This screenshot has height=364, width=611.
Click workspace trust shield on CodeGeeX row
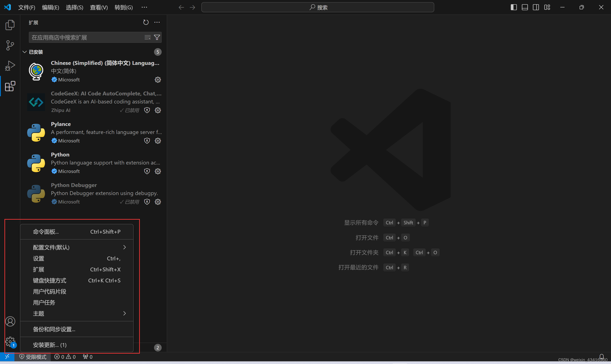coord(147,110)
